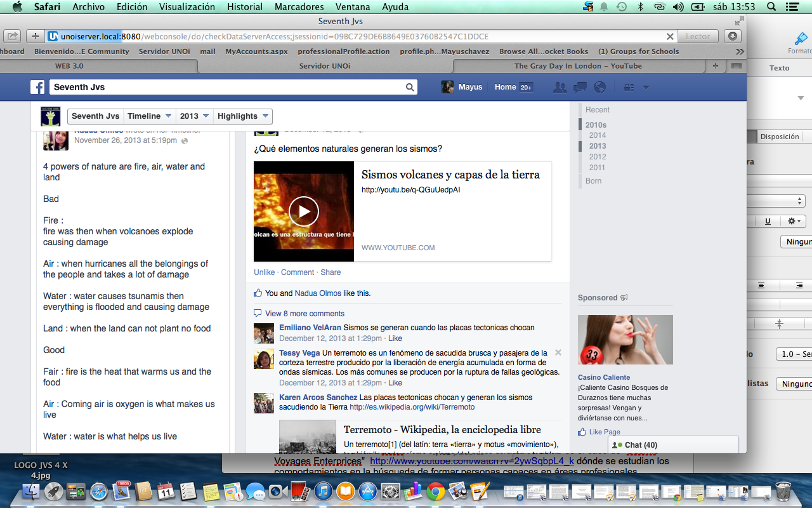Click Unlike under the video post
812x508 pixels.
pyautogui.click(x=265, y=272)
